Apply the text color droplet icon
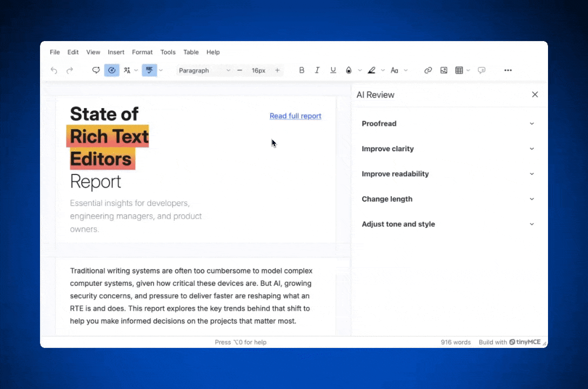This screenshot has height=389, width=588. 349,70
